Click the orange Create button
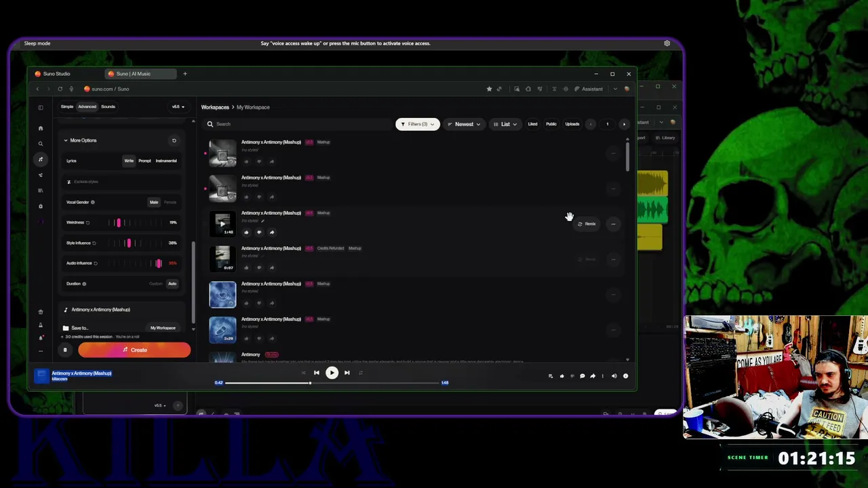The height and width of the screenshot is (488, 868). [x=134, y=350]
